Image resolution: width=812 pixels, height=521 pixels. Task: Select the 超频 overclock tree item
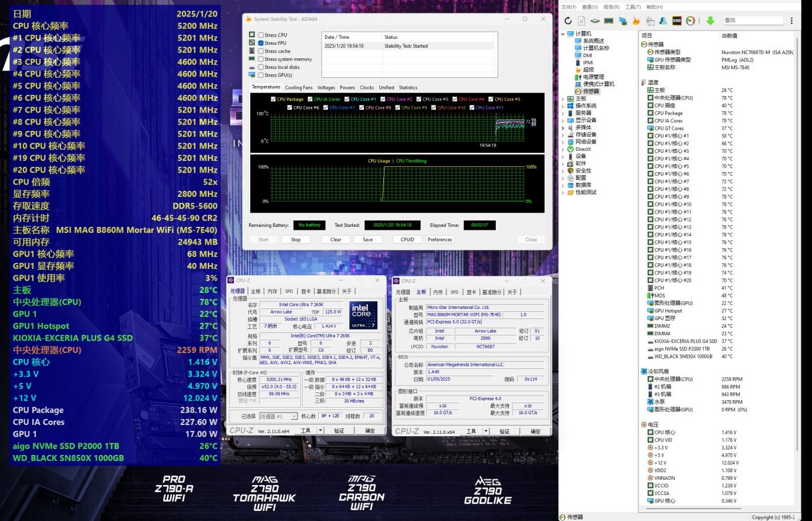click(x=584, y=70)
